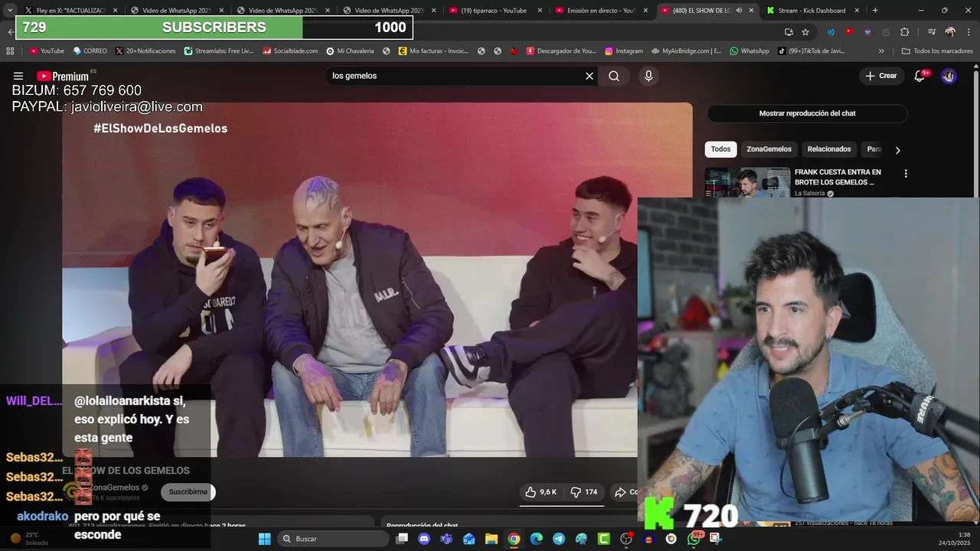The height and width of the screenshot is (551, 980).
Task: Subscribe using the Suscribirme button
Action: [188, 492]
